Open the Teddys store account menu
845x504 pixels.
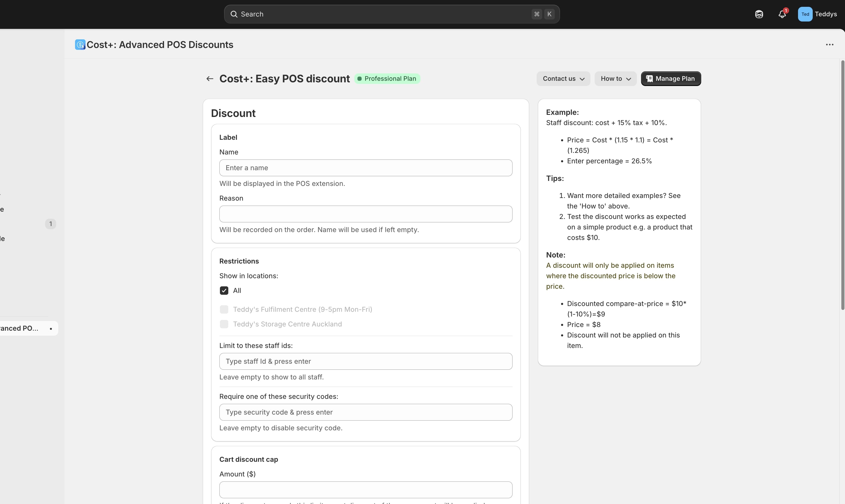825,14
